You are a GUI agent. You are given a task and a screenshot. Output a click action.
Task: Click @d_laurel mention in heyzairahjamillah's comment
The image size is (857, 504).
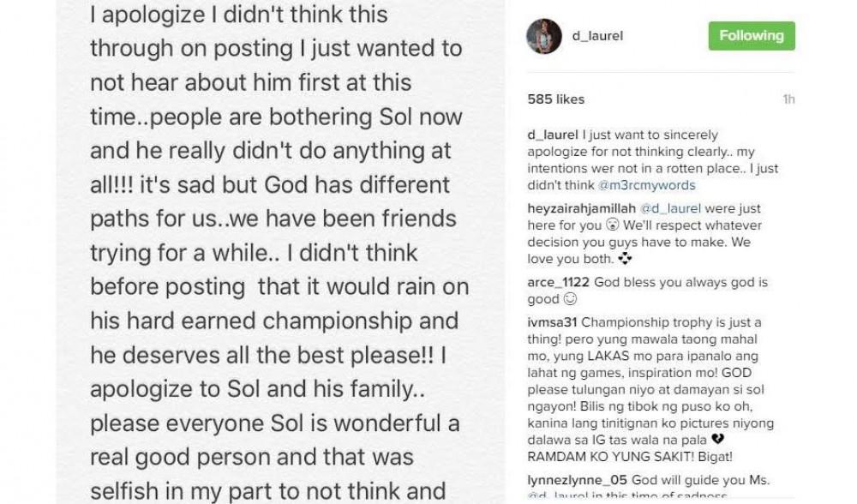point(658,209)
